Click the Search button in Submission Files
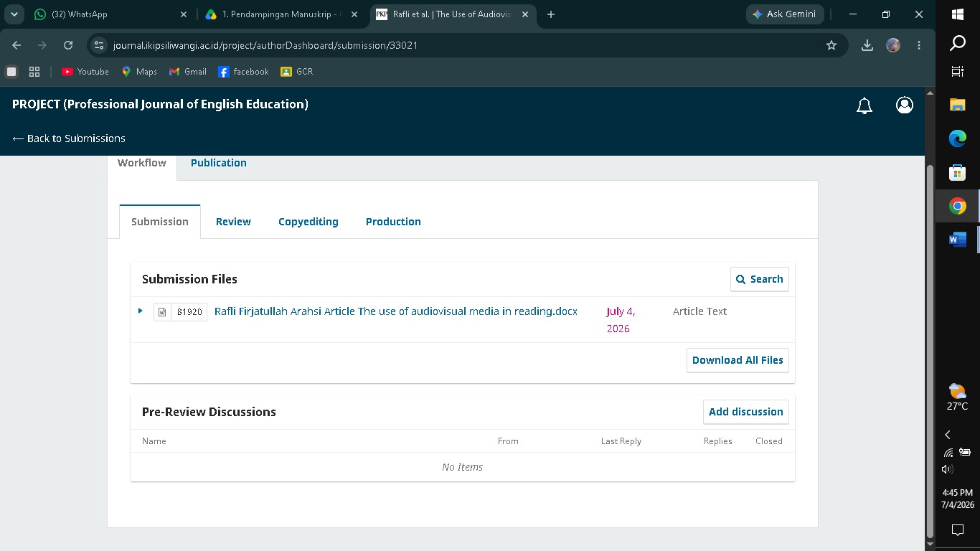This screenshot has width=980, height=551. coord(760,279)
